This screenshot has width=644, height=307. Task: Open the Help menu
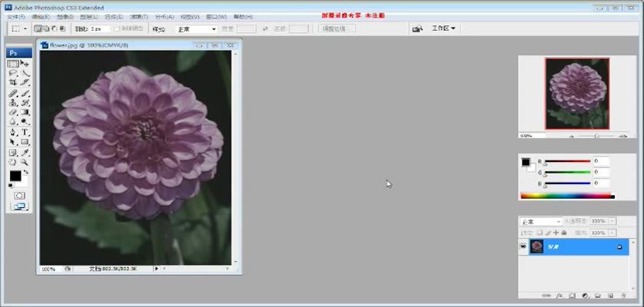242,16
